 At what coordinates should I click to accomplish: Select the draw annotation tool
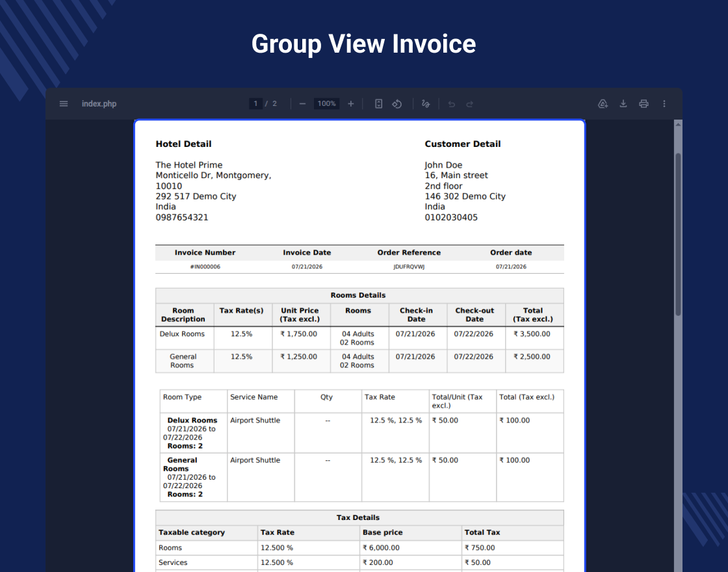click(425, 103)
